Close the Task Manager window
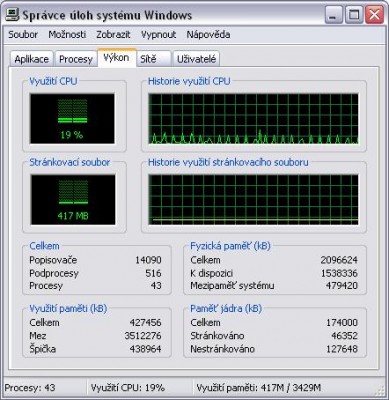The height and width of the screenshot is (400, 389). [x=374, y=15]
